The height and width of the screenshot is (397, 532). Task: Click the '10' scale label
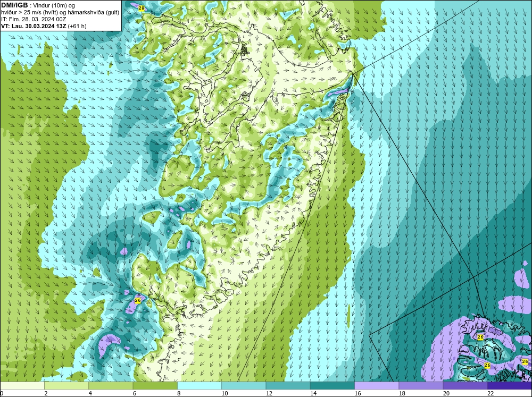pos(225,393)
